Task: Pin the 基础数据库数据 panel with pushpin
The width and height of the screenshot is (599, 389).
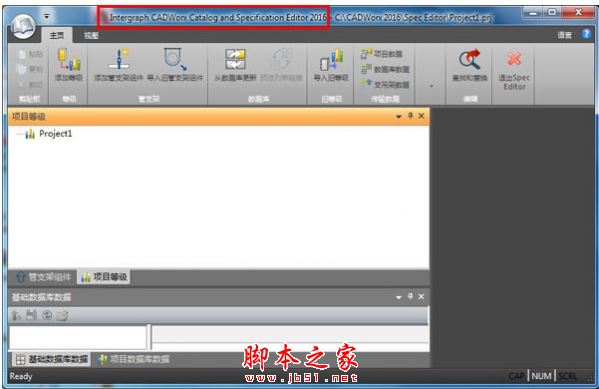Action: tap(410, 297)
